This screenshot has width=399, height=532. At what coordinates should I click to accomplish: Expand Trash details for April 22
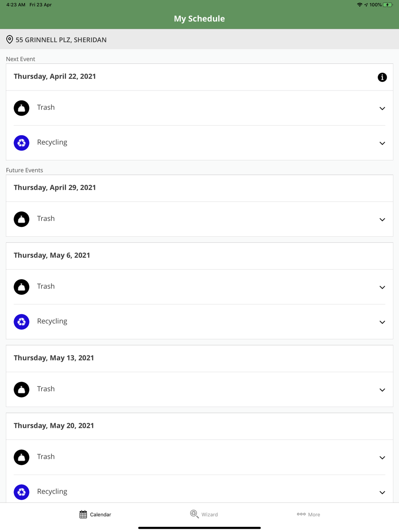pyautogui.click(x=382, y=108)
